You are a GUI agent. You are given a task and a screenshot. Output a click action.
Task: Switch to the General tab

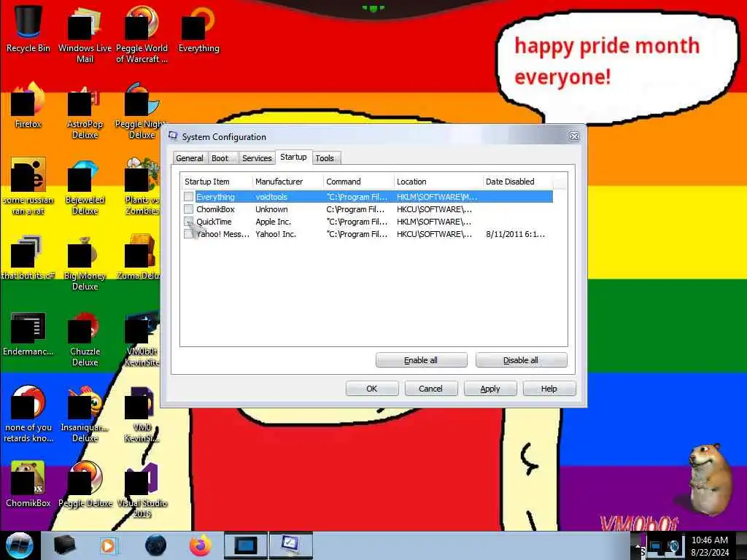[x=190, y=158]
